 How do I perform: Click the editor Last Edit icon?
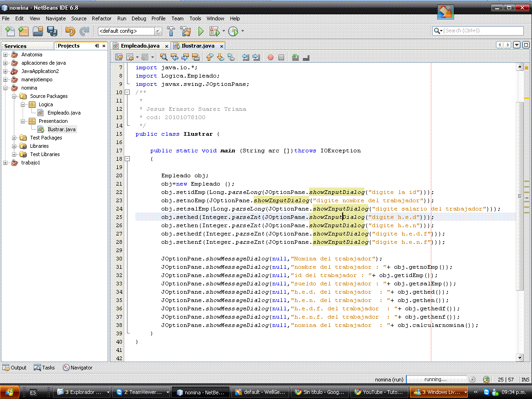(119, 57)
